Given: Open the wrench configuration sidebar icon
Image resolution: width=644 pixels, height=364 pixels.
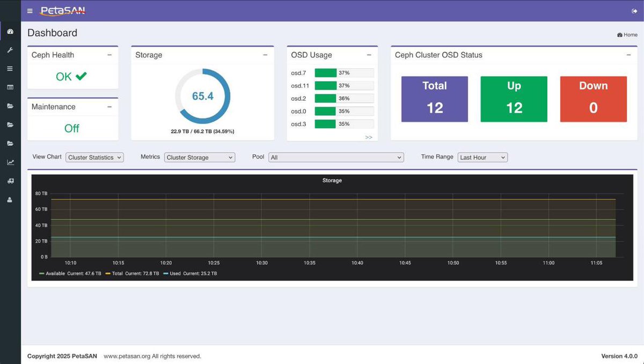Looking at the screenshot, I should point(10,50).
